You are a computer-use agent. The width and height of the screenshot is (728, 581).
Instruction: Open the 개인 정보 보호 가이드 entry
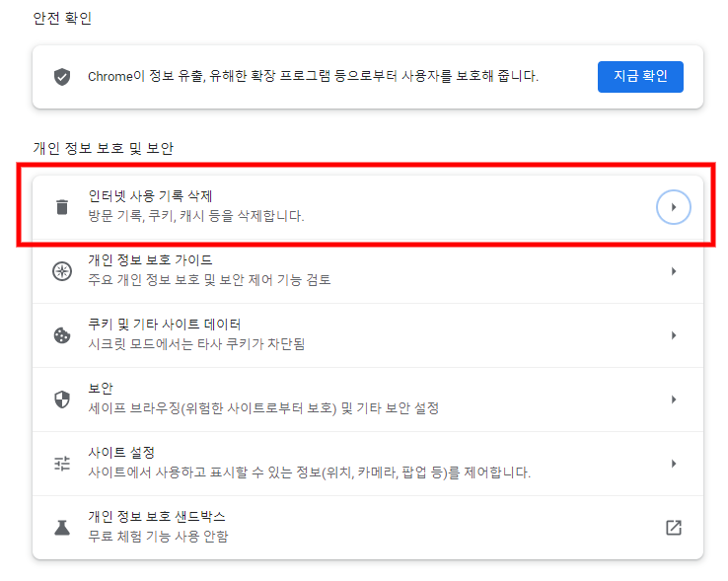coord(368,271)
